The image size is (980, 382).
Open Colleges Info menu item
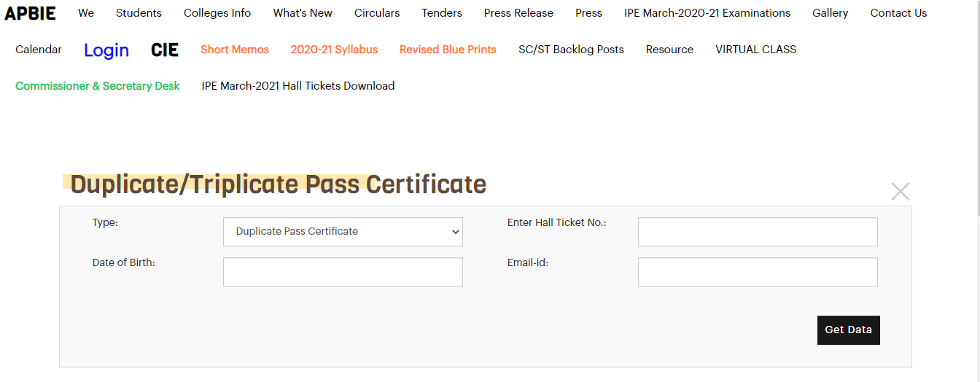click(x=217, y=13)
